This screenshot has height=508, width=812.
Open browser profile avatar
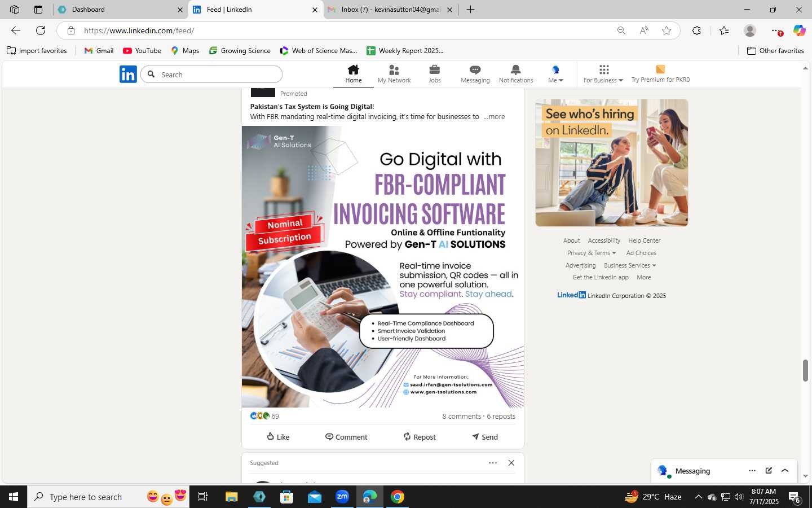[x=749, y=30]
